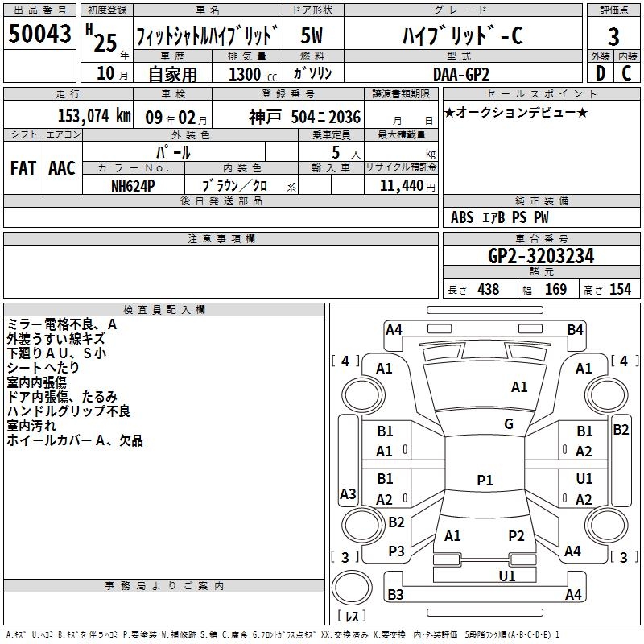Click the color code NH624P
Screen dimensions: 644x644
pos(134,185)
